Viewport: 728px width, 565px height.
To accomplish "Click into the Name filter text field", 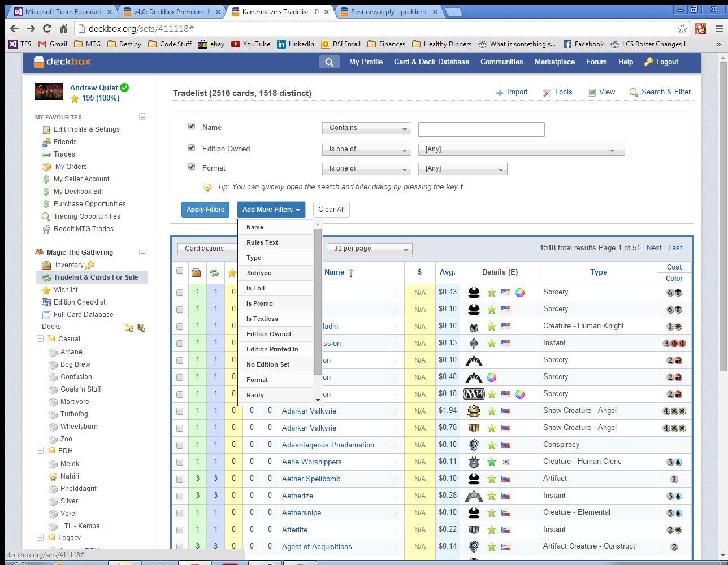I will (481, 129).
